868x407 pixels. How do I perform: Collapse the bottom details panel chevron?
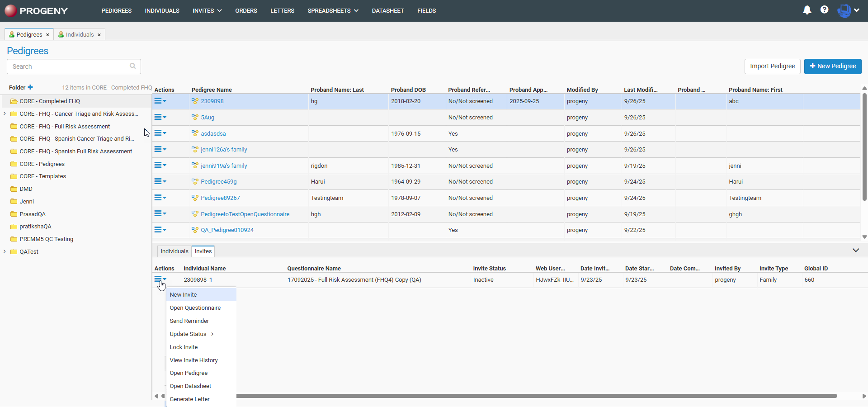855,251
